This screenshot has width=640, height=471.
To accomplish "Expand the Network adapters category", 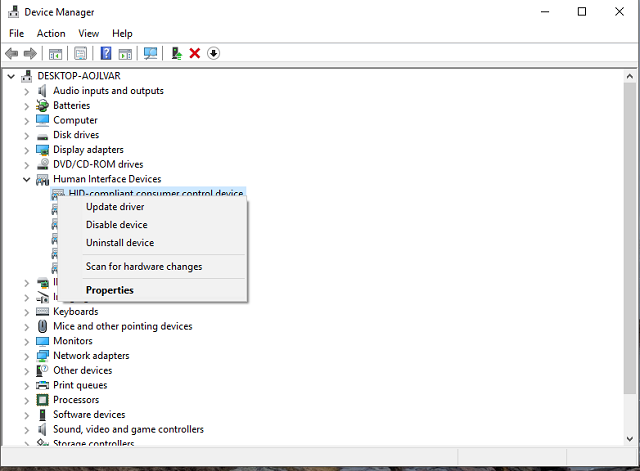I will 27,356.
